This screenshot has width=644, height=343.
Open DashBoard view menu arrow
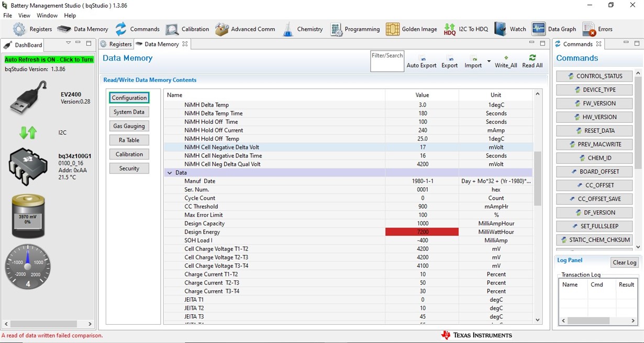pos(68,43)
